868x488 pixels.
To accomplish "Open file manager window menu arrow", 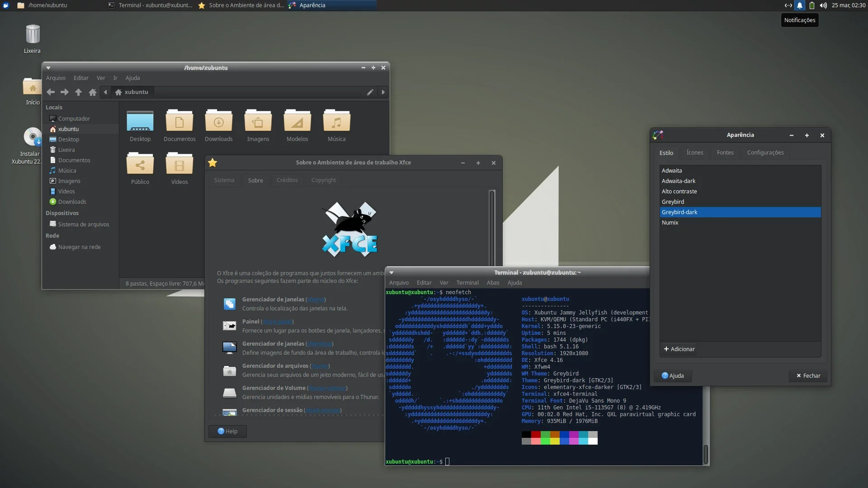I will (48, 68).
